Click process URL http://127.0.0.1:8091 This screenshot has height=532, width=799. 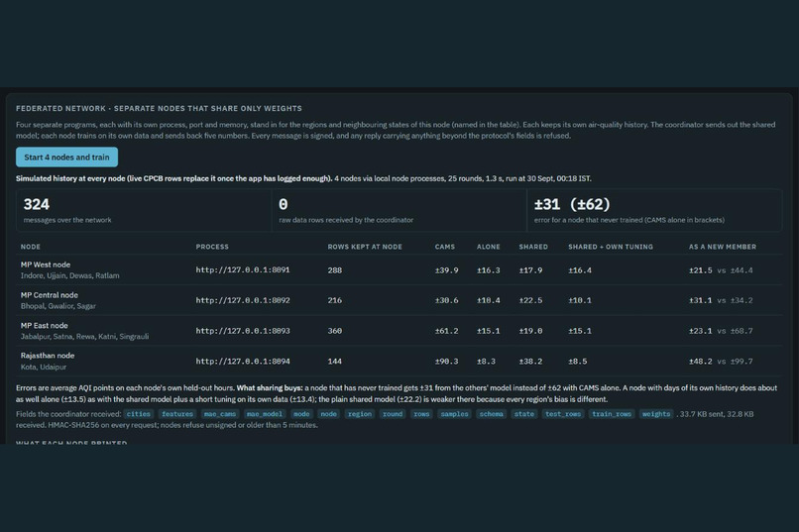pyautogui.click(x=243, y=269)
